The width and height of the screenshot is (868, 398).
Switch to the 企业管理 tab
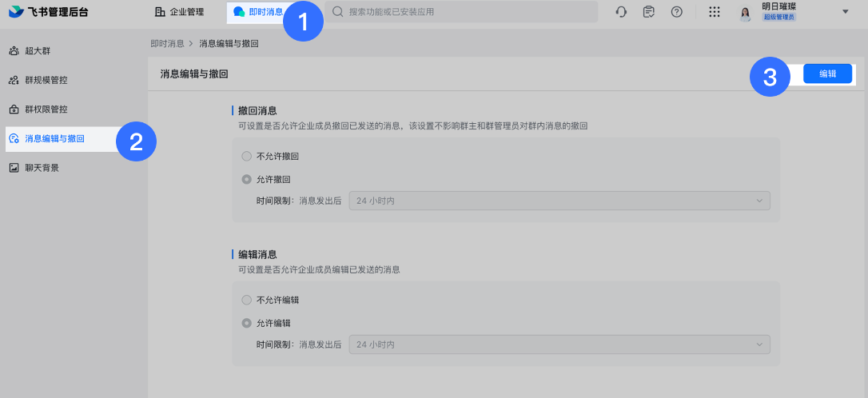tap(180, 12)
